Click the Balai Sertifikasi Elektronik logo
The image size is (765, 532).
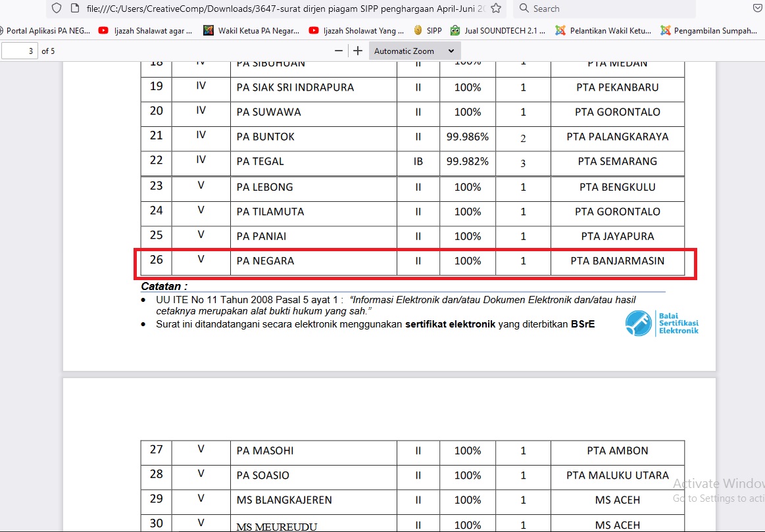tap(662, 324)
